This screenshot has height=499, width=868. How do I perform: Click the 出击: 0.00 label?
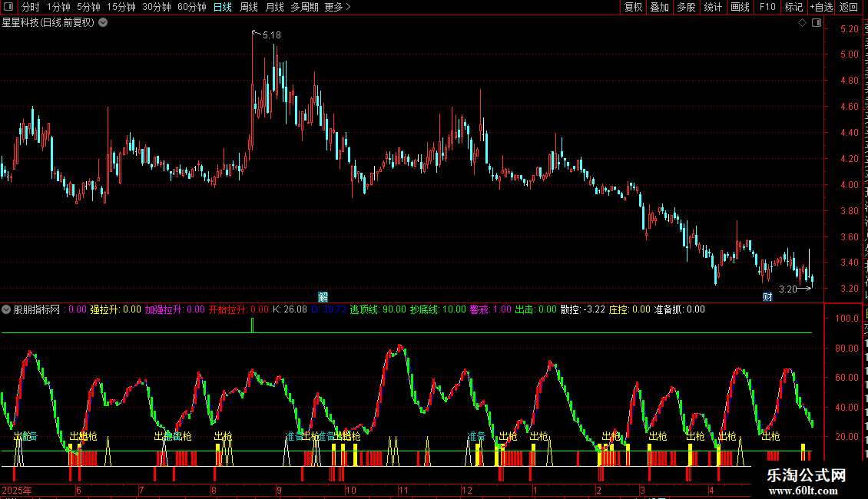point(536,309)
